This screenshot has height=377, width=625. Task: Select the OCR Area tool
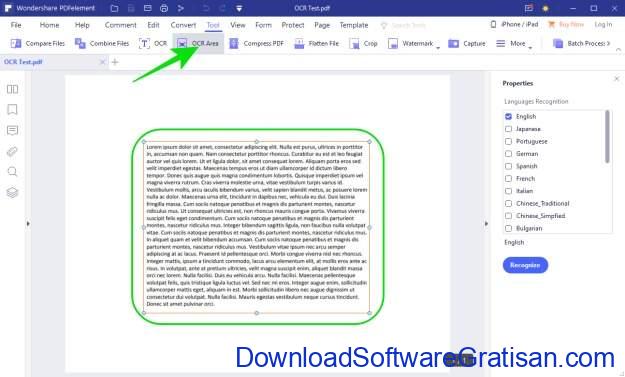point(198,43)
